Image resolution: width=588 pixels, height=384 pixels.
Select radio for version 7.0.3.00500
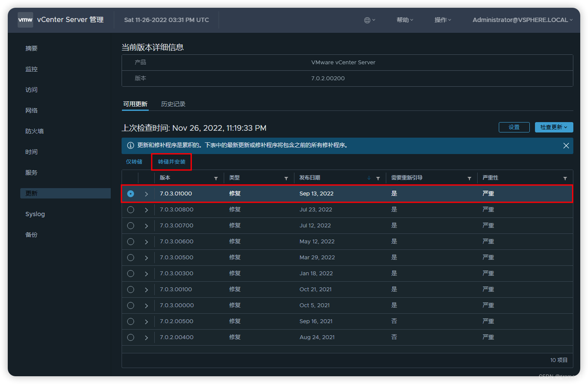pos(131,258)
